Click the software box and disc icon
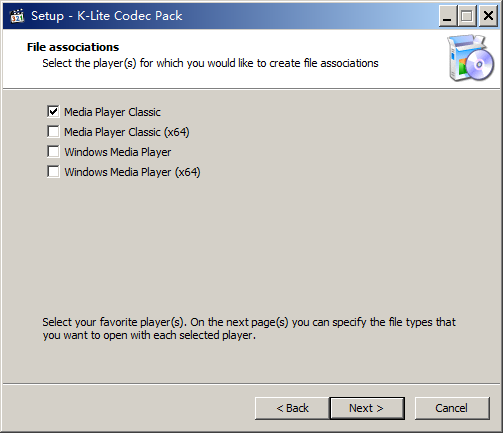The image size is (503, 433). coord(470,58)
